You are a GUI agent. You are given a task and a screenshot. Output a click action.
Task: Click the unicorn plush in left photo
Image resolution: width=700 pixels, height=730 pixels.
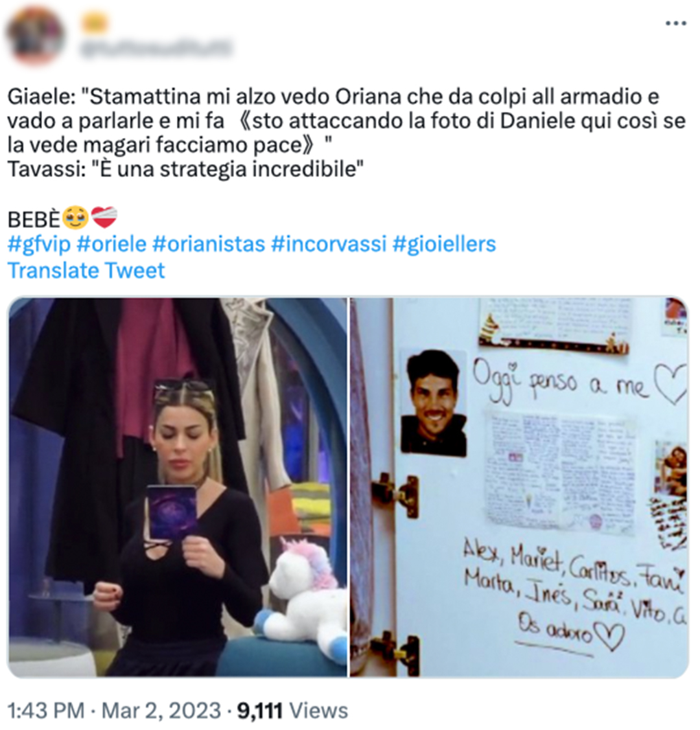pos(304,589)
